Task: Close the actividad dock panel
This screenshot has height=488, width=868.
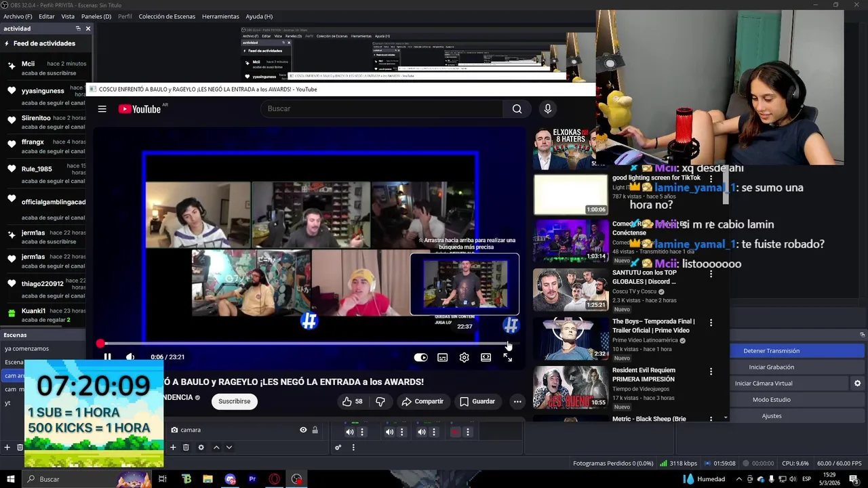Action: coord(88,28)
